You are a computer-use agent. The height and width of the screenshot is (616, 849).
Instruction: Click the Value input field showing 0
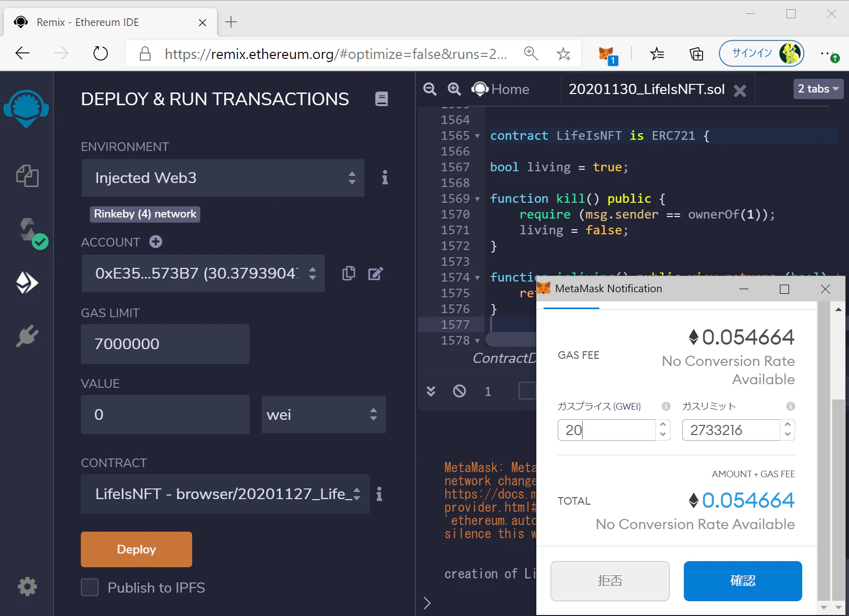tap(165, 415)
